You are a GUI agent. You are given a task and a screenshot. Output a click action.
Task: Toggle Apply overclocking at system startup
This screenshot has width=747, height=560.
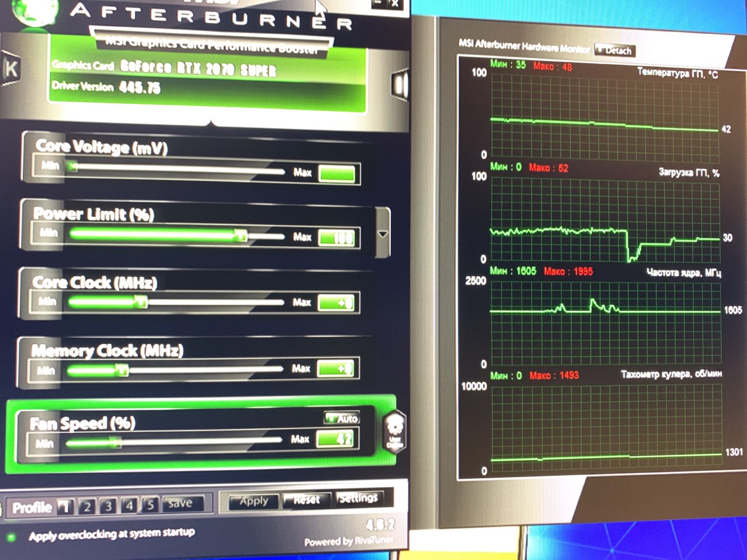click(x=11, y=537)
